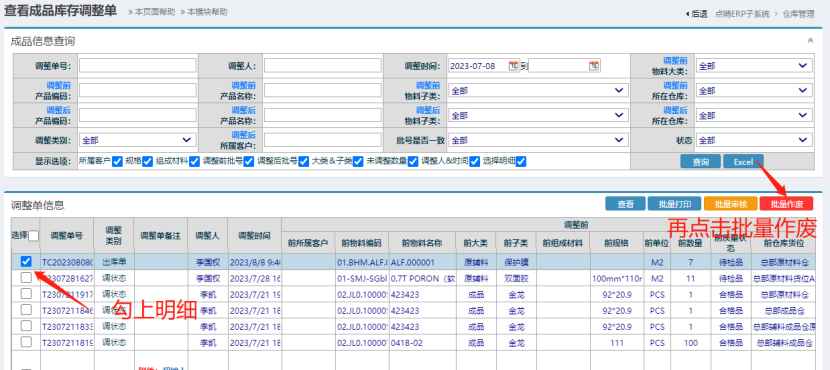
Task: Uncheck the 所属客户 display option
Action: click(x=118, y=161)
